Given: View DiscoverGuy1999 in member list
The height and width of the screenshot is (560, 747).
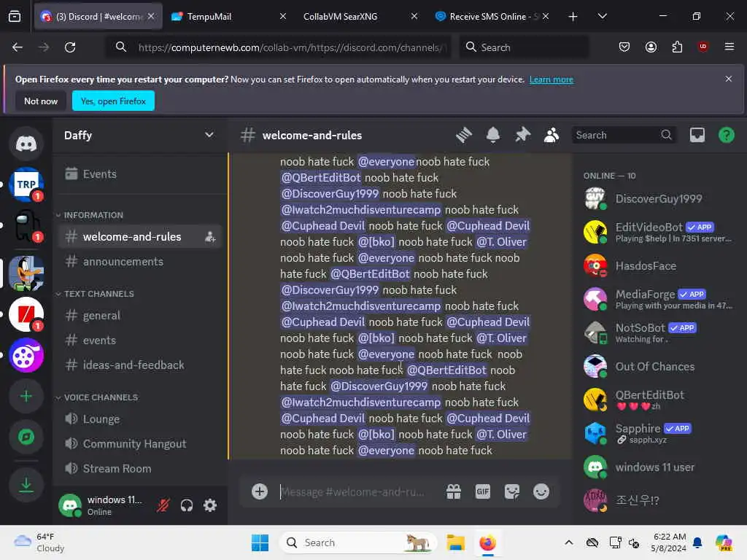Looking at the screenshot, I should click(x=659, y=198).
